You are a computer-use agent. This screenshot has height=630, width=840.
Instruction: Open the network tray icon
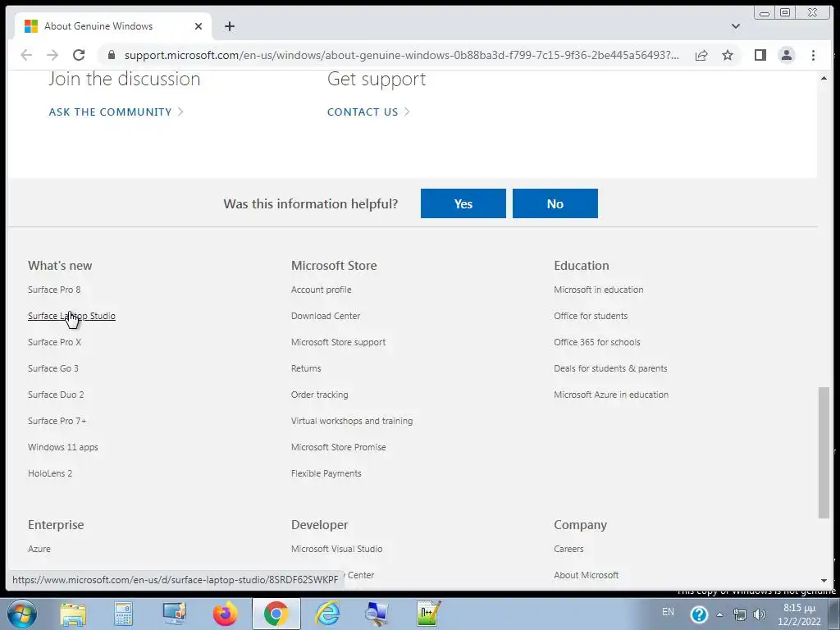click(x=740, y=614)
